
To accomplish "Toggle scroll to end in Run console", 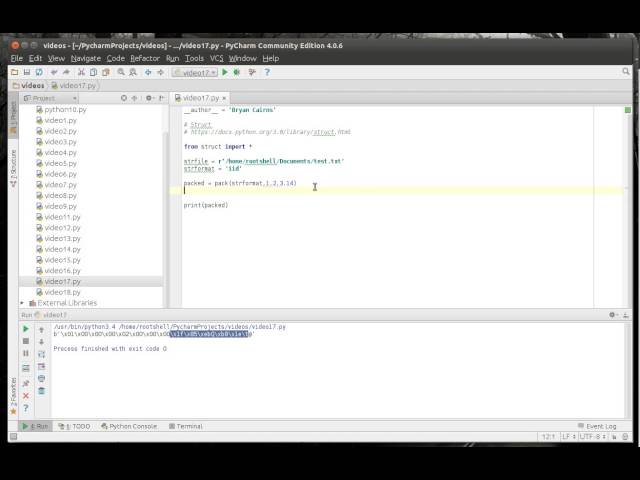I will tap(41, 367).
